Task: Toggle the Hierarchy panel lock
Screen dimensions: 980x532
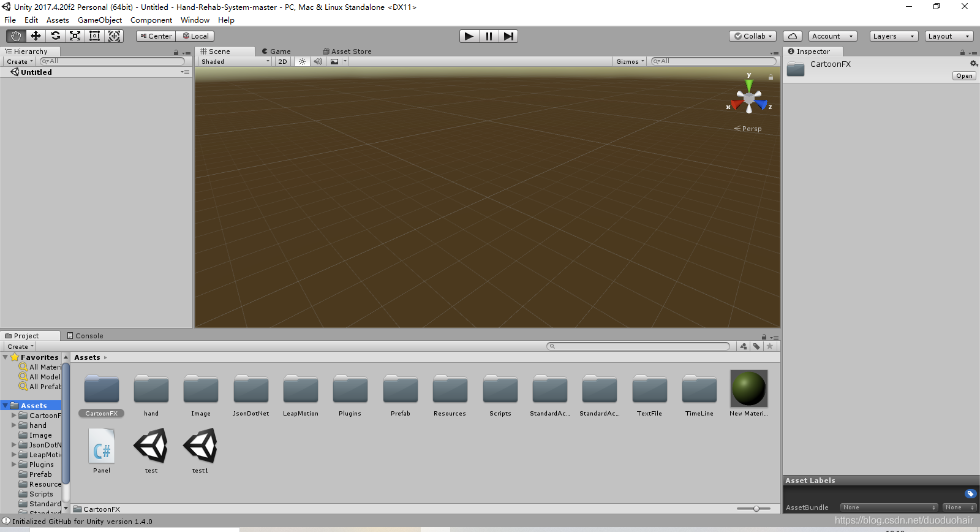Action: (x=176, y=53)
